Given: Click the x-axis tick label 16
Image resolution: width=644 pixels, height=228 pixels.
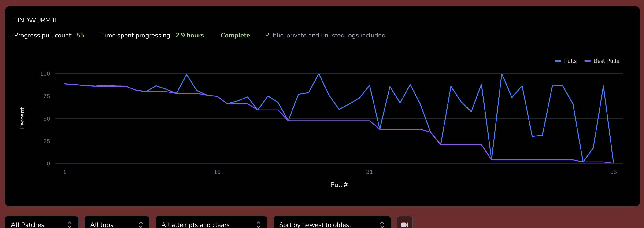Looking at the screenshot, I should 217,172.
